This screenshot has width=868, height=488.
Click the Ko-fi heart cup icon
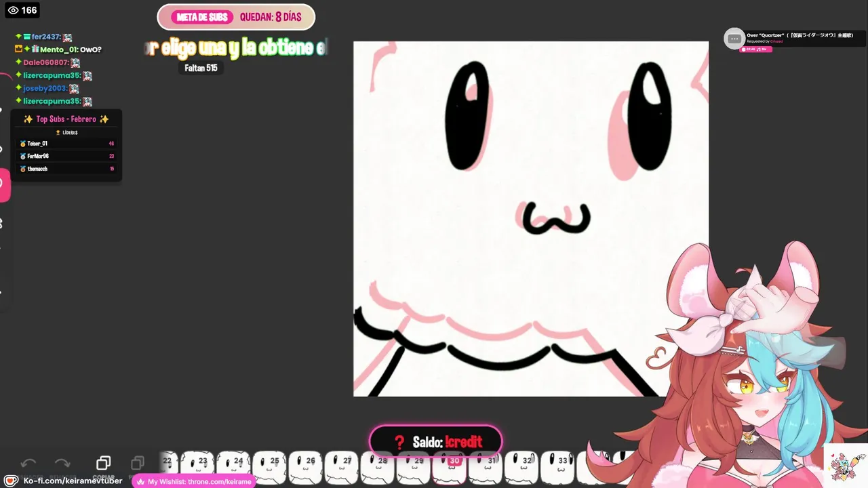12,481
